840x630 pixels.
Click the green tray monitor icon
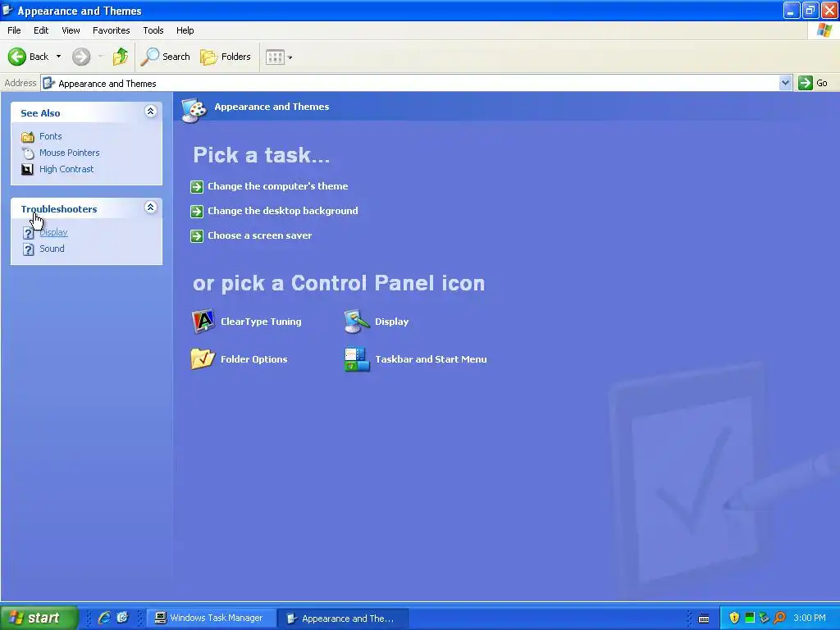click(750, 618)
